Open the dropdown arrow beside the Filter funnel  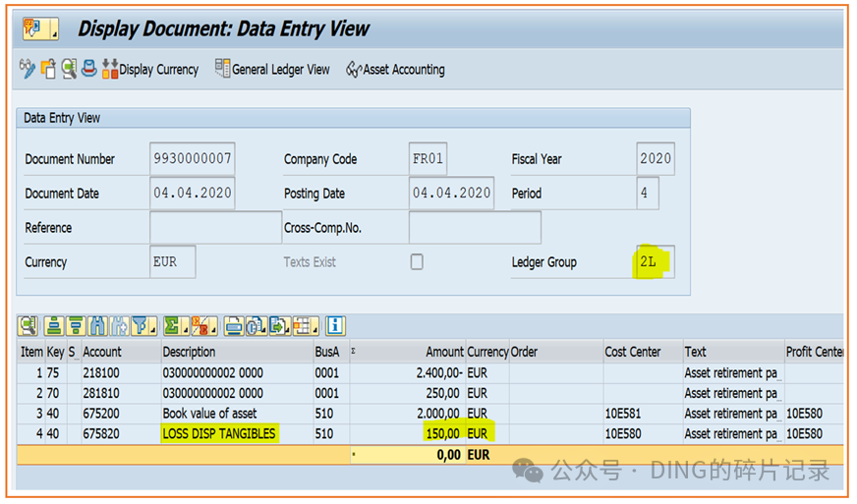(154, 330)
